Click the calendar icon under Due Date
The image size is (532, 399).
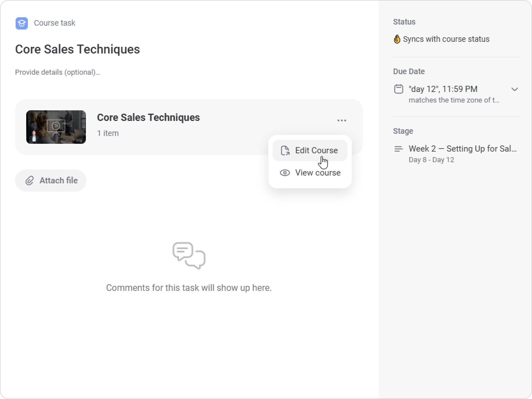[398, 89]
